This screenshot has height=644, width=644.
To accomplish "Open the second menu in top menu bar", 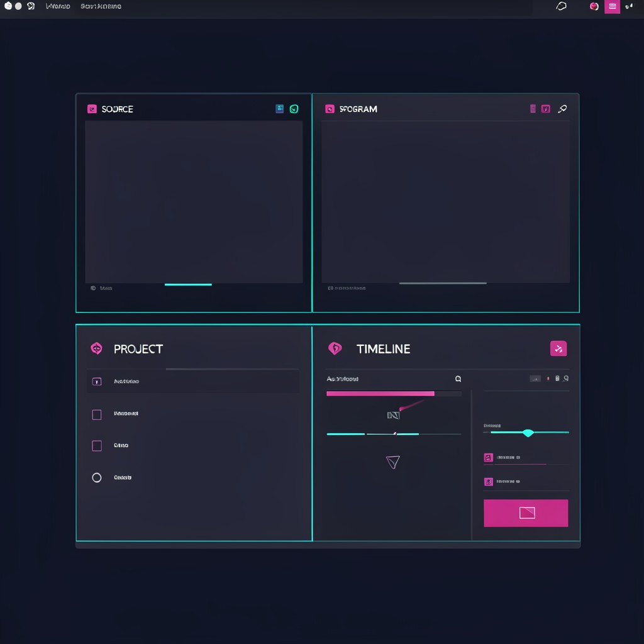I will click(x=101, y=6).
